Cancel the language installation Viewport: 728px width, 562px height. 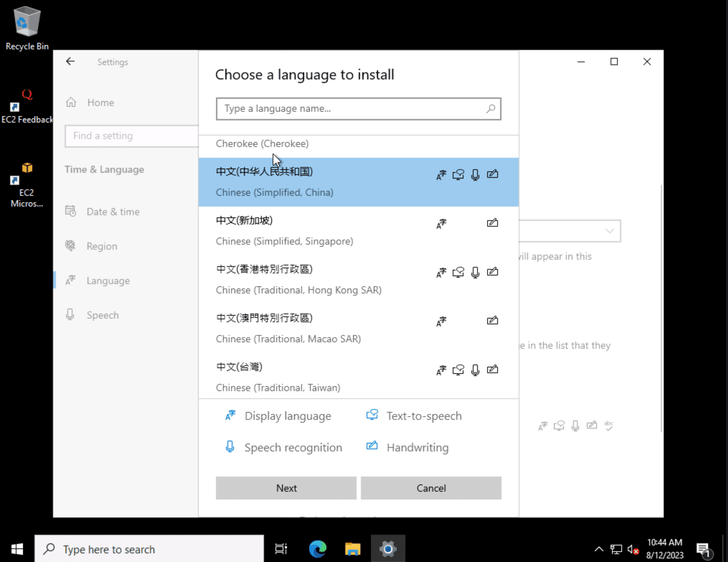430,488
